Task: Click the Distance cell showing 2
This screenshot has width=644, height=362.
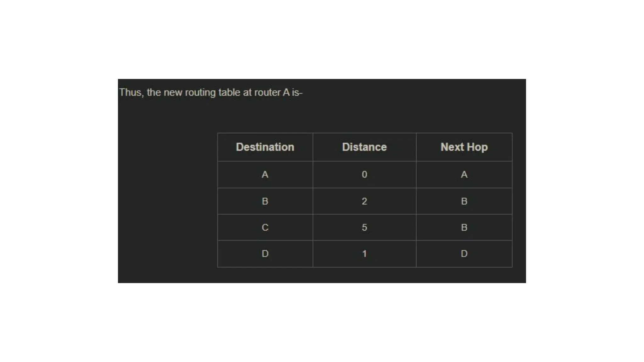Action: (364, 201)
